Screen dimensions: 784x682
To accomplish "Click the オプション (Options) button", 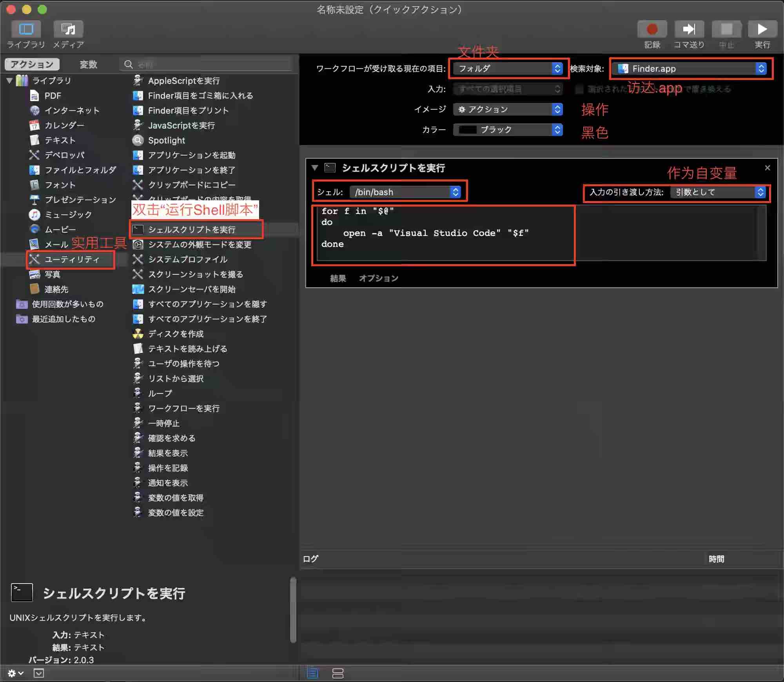I will click(x=378, y=278).
